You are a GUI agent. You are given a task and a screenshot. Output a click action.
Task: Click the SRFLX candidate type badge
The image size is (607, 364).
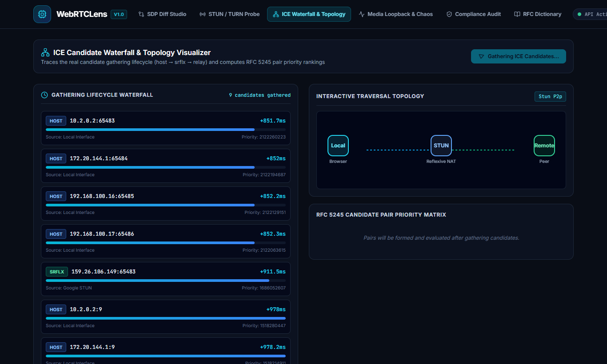pyautogui.click(x=57, y=272)
